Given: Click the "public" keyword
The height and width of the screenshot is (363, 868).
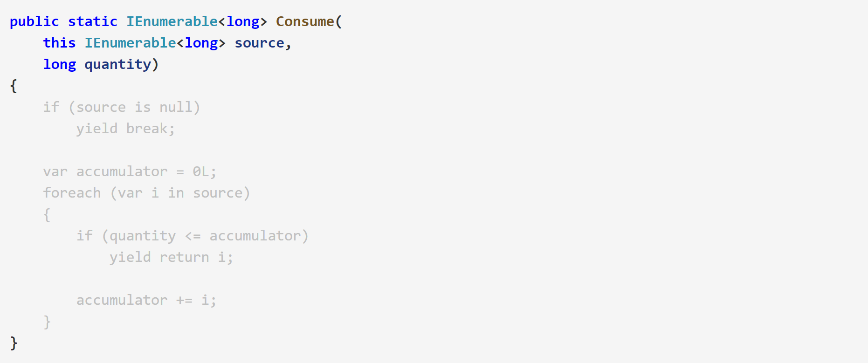Looking at the screenshot, I should 34,21.
